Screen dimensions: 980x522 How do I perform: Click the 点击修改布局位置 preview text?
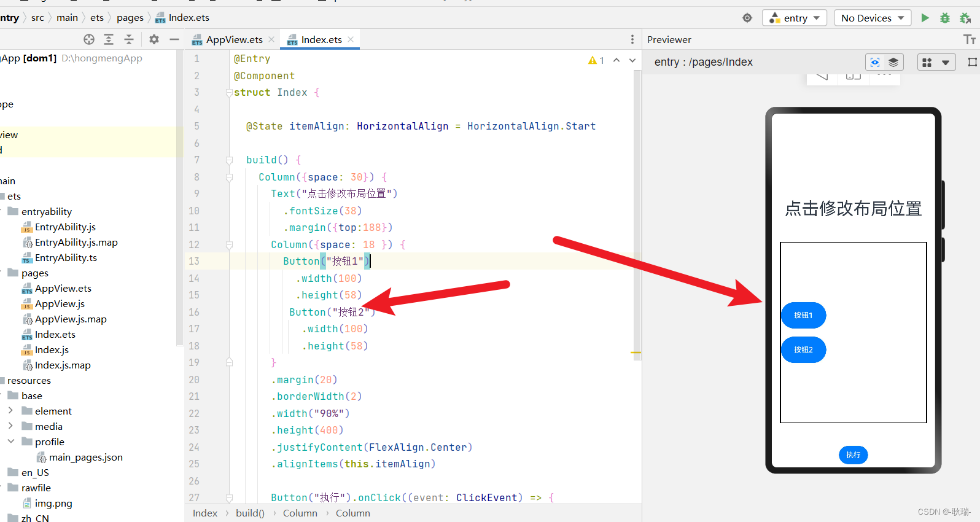[854, 209]
